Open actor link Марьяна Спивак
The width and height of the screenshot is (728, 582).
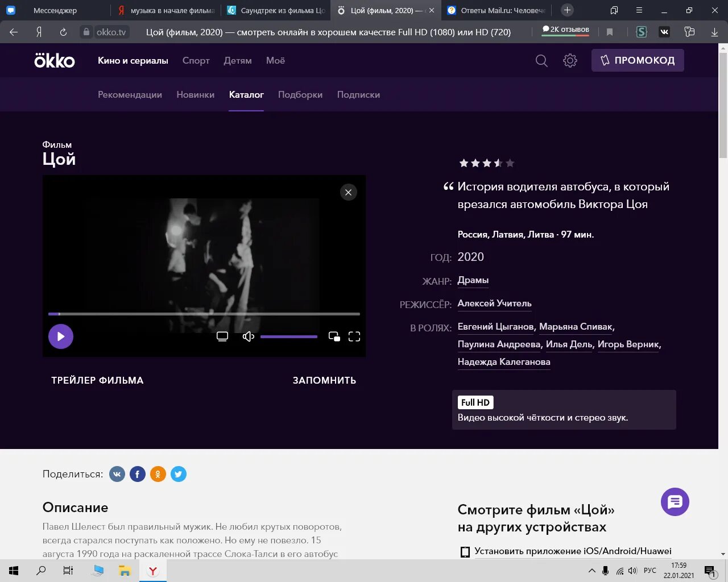click(x=576, y=327)
